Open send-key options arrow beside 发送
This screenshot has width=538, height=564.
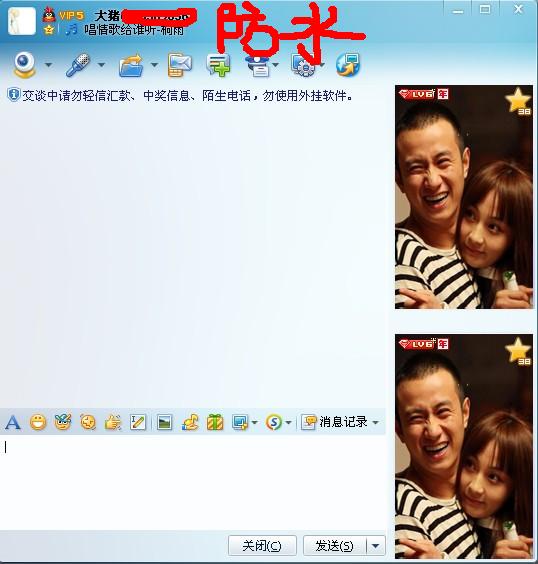coord(376,546)
